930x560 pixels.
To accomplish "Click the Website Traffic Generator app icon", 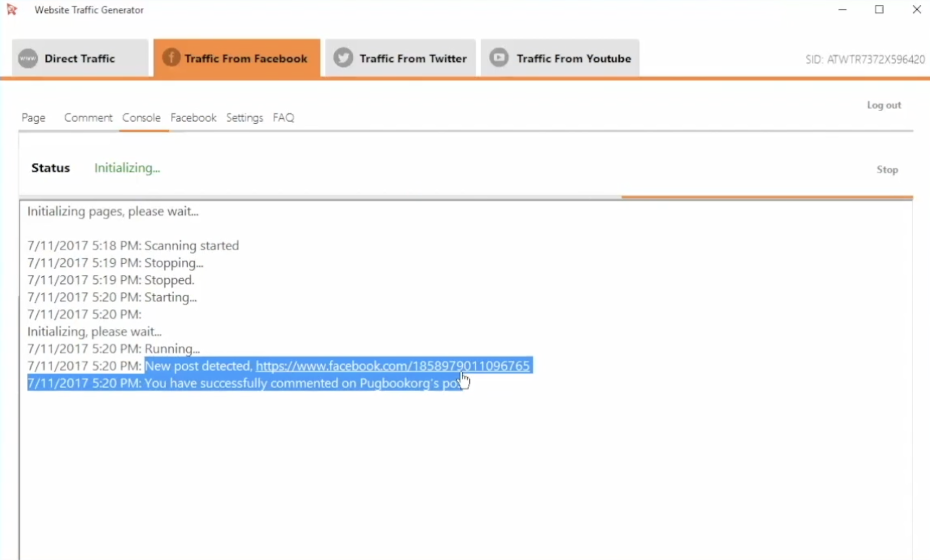I will (x=11, y=10).
